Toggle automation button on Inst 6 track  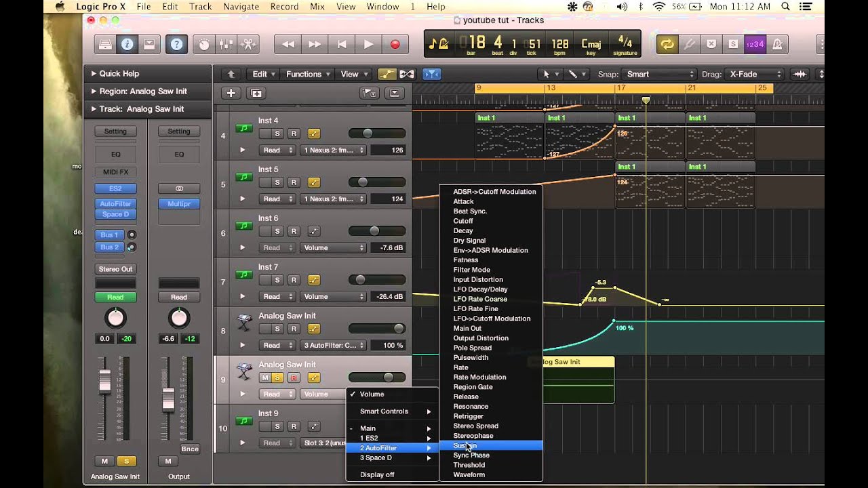click(x=313, y=231)
